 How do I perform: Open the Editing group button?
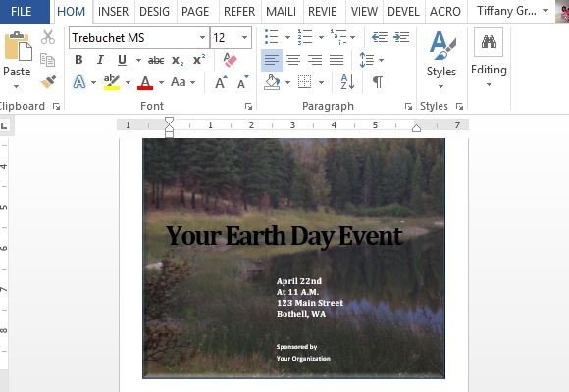(x=489, y=59)
